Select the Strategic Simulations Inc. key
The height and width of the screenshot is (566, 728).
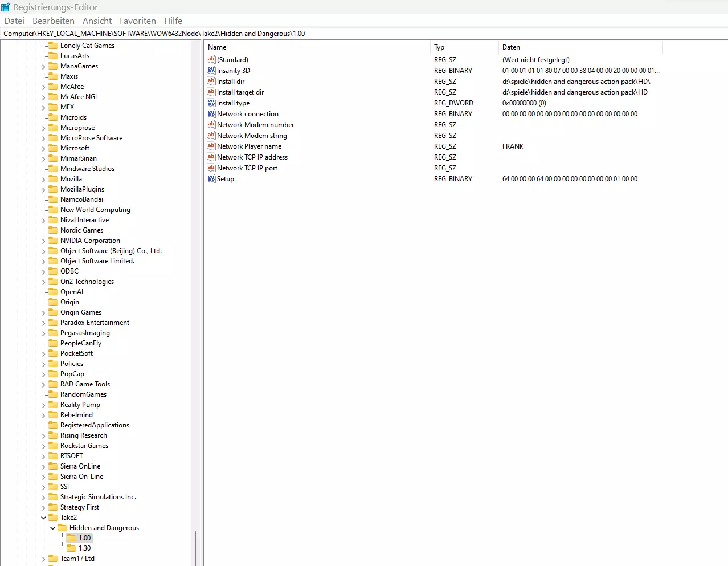(x=98, y=496)
